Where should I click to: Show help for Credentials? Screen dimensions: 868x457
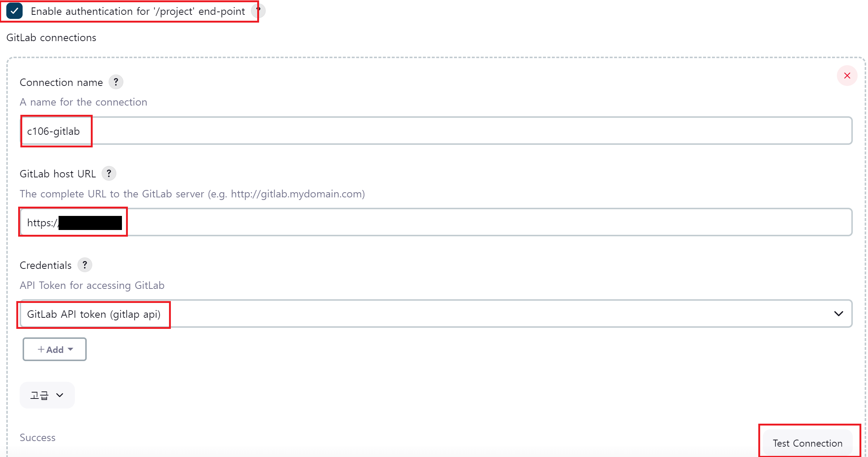click(x=85, y=265)
